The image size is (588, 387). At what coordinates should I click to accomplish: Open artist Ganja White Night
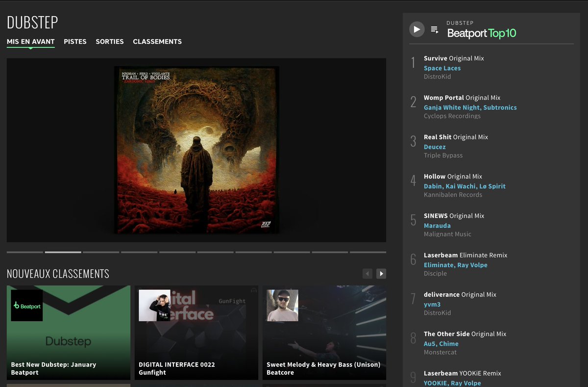tap(452, 107)
